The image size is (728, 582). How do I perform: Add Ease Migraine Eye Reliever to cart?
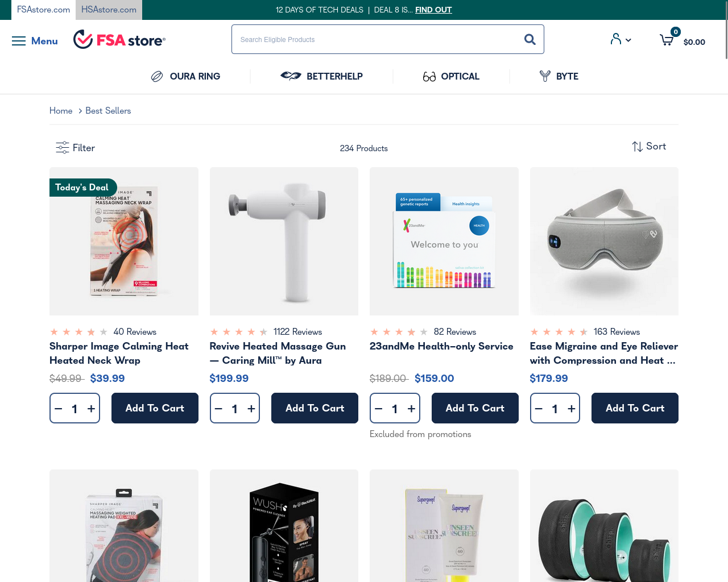(635, 408)
